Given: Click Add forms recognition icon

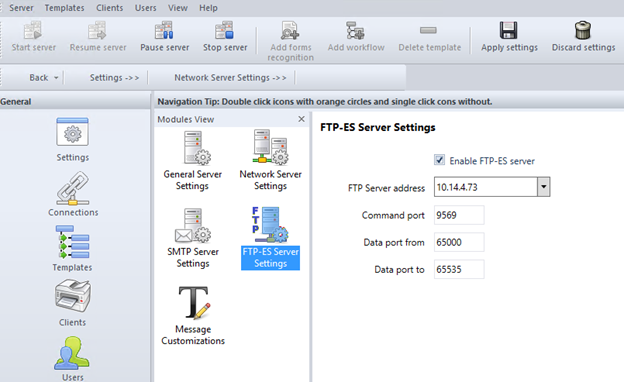Looking at the screenshot, I should (x=290, y=30).
